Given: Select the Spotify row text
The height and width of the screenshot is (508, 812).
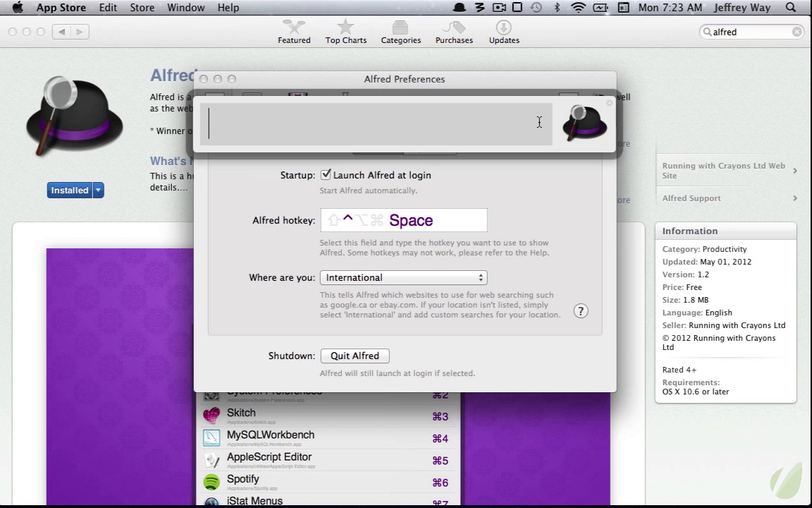Looking at the screenshot, I should pyautogui.click(x=243, y=479).
